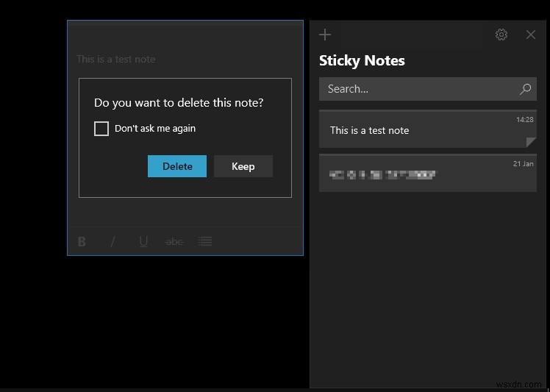Image resolution: width=550 pixels, height=392 pixels.
Task: Click the 21 Jan date label
Action: (x=524, y=164)
